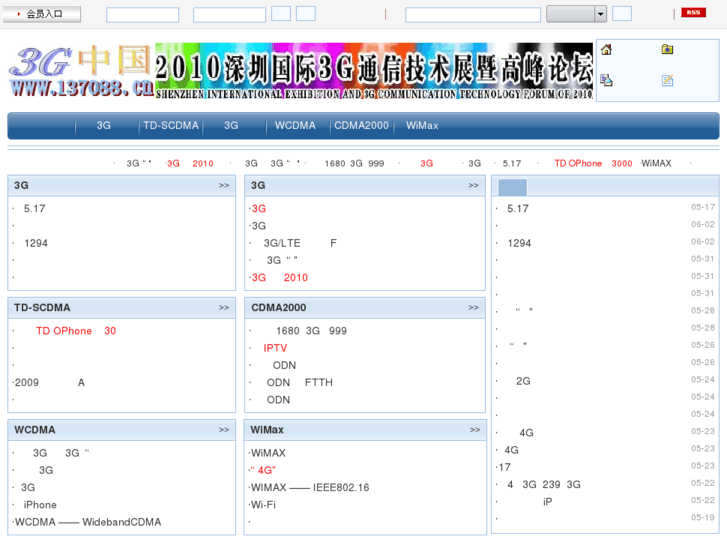Open '5.17' link in the left 3G panel
This screenshot has height=545, width=727.
34,209
